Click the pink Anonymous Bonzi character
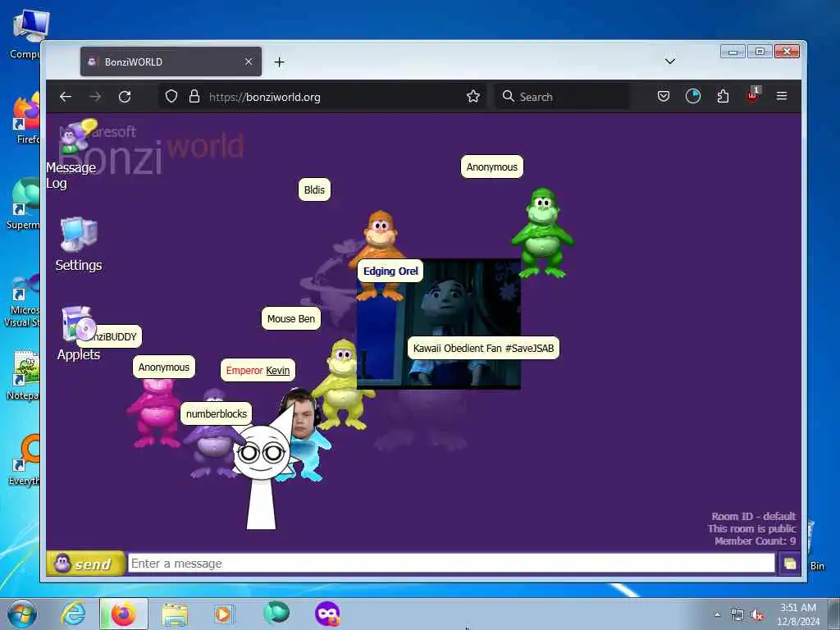The image size is (840, 630). [154, 413]
